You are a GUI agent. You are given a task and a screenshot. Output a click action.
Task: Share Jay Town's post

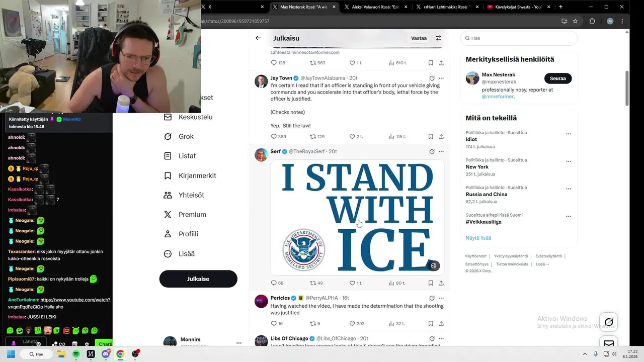click(441, 136)
